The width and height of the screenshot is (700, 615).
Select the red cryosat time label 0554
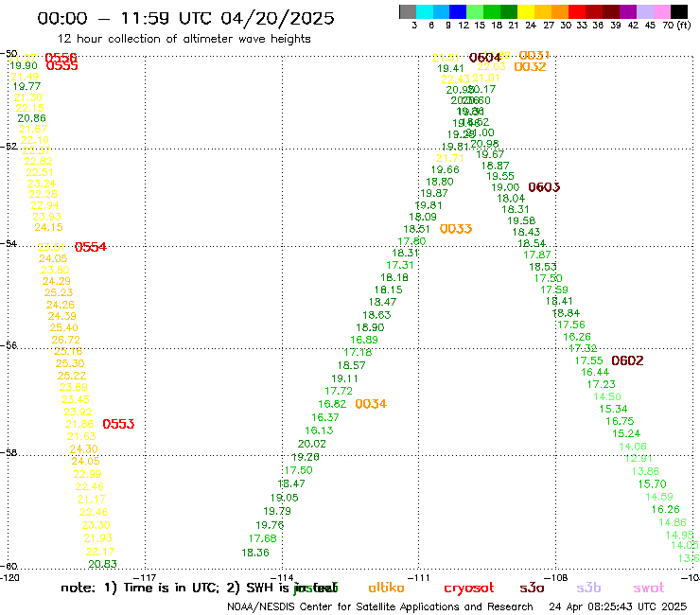[x=91, y=247]
